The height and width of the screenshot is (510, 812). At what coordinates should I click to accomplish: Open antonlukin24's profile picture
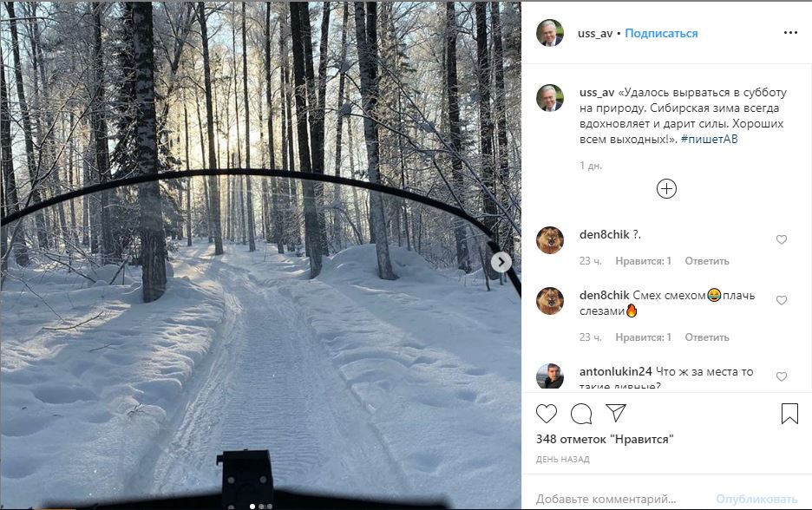tap(550, 377)
